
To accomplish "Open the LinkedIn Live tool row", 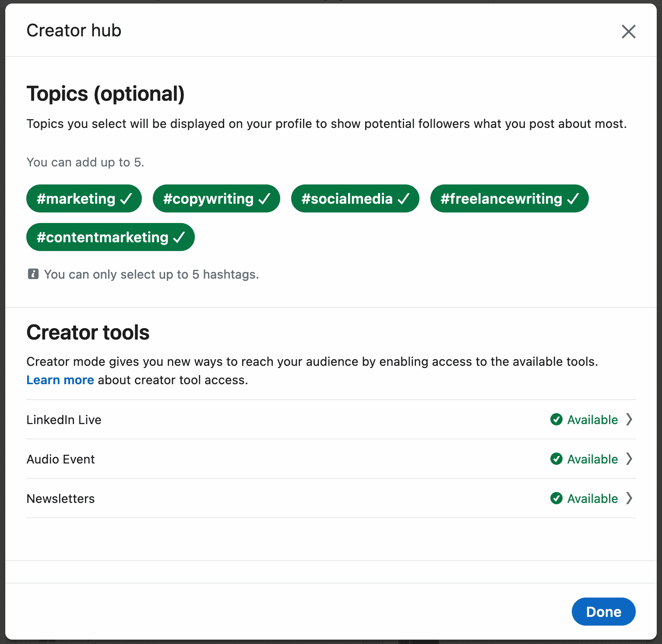I will [331, 419].
